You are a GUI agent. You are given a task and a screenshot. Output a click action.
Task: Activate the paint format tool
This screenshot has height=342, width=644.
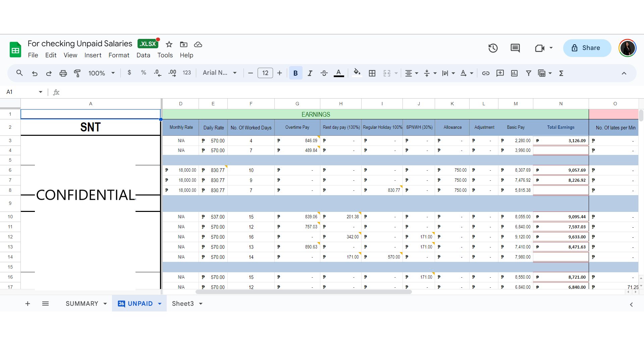click(x=77, y=73)
